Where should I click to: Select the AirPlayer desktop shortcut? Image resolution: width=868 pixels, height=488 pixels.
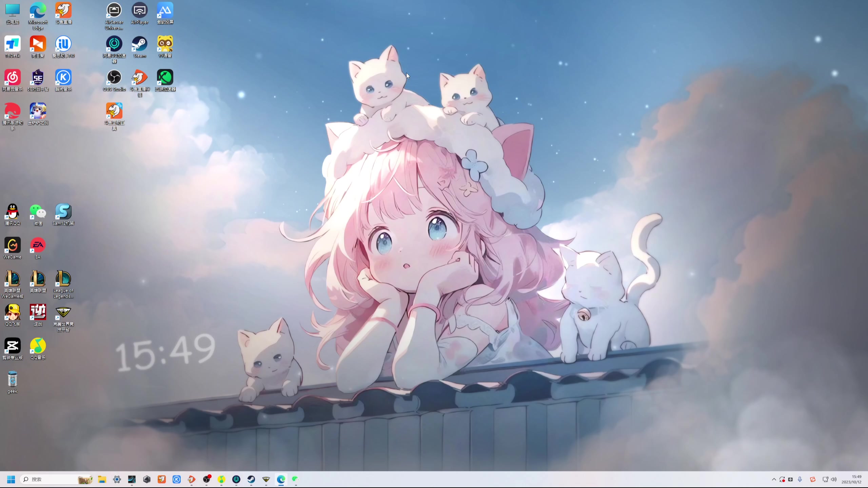tap(140, 14)
